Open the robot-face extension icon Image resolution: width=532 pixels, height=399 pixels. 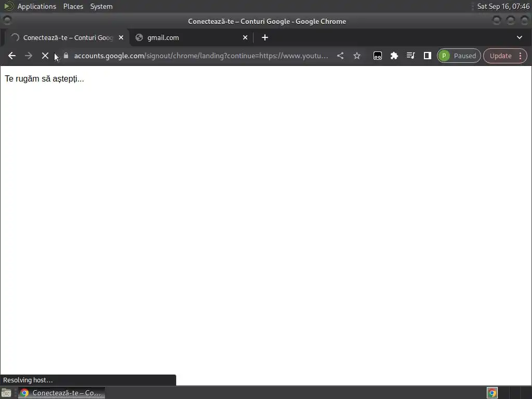pos(378,56)
